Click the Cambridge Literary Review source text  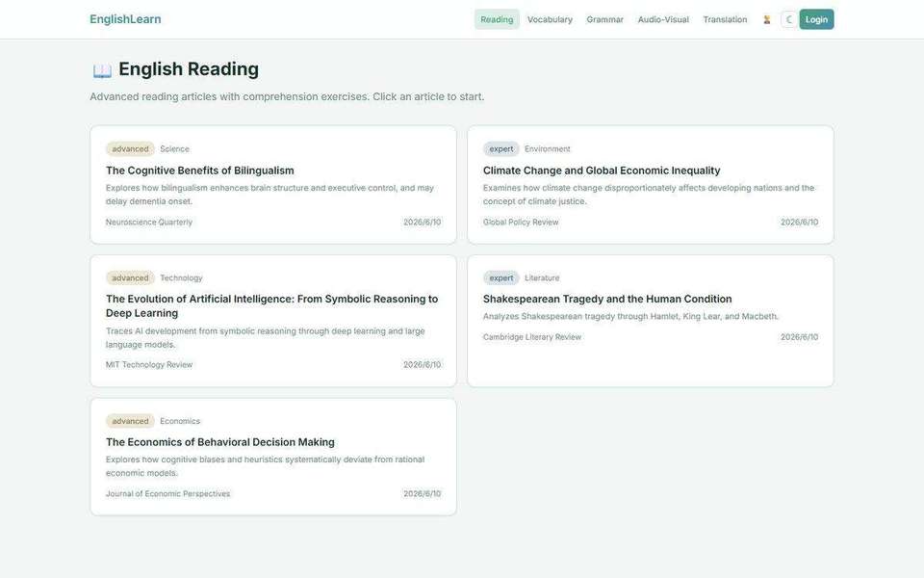click(x=532, y=337)
